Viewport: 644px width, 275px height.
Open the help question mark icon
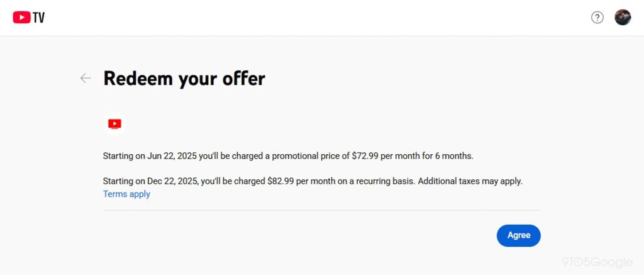pos(597,18)
